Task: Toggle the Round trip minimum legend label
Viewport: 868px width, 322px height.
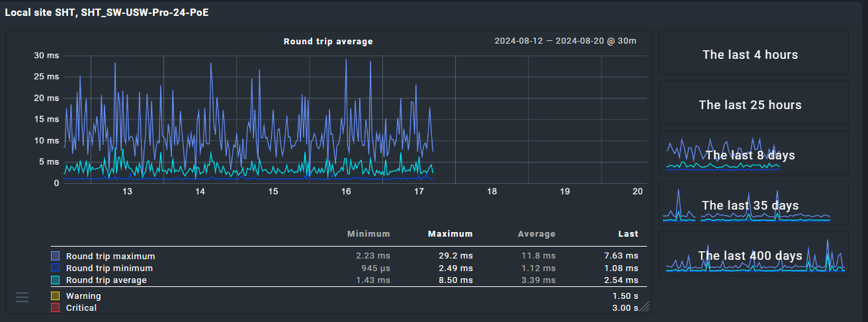Action: pos(109,268)
